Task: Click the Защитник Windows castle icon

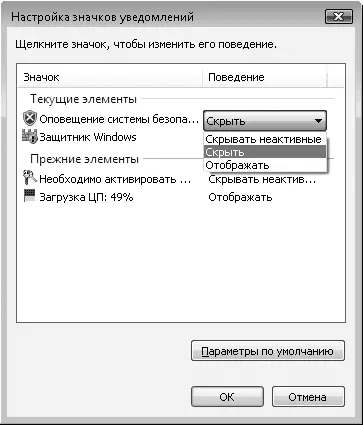Action: coord(30,137)
